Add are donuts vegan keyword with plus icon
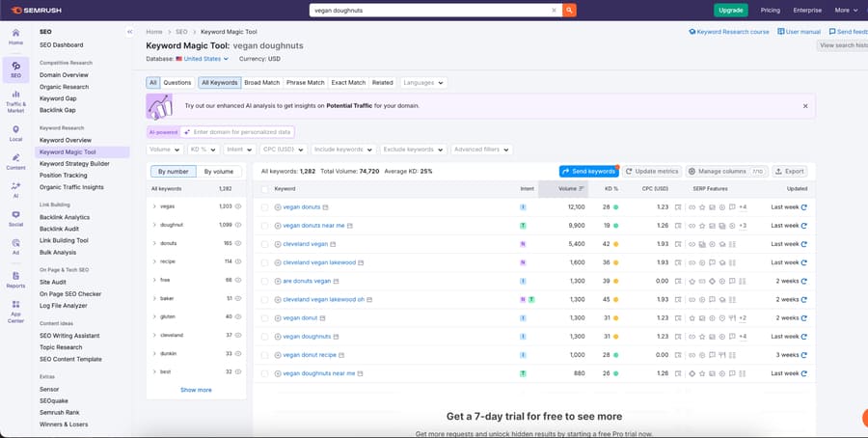This screenshot has height=438, width=868. point(278,282)
